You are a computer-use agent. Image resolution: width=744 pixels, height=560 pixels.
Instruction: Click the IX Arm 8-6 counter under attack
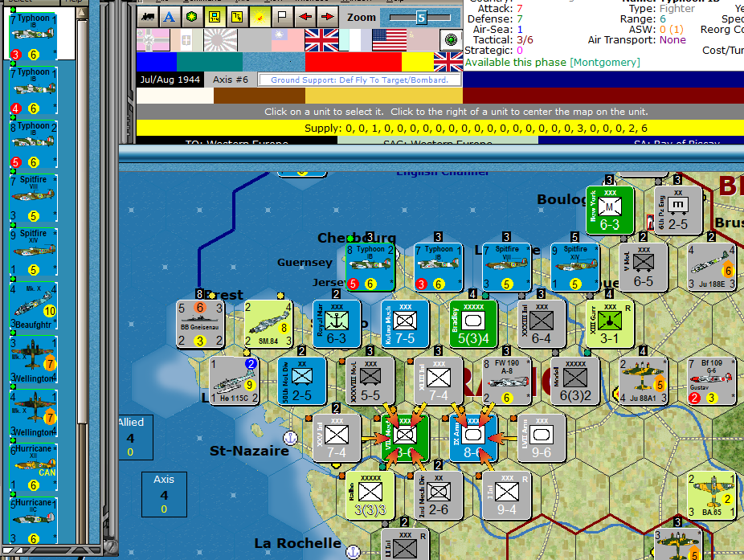pyautogui.click(x=473, y=439)
